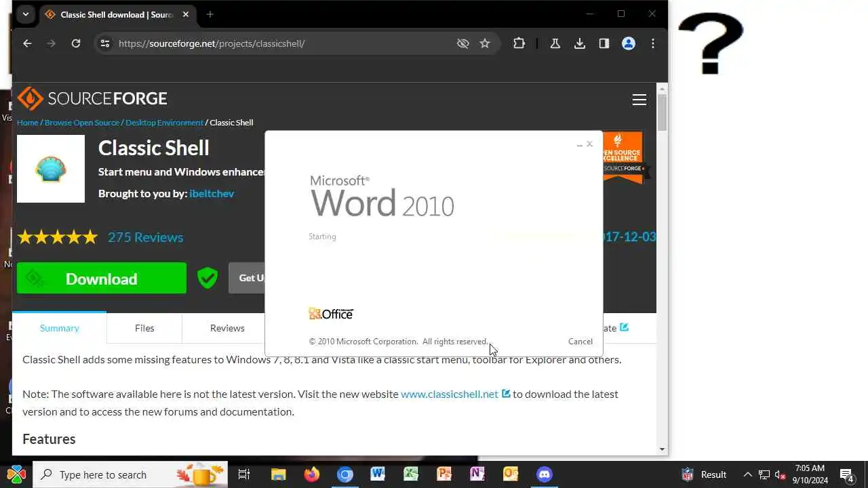Show hidden system tray icons
The image size is (868, 488).
[x=747, y=474]
